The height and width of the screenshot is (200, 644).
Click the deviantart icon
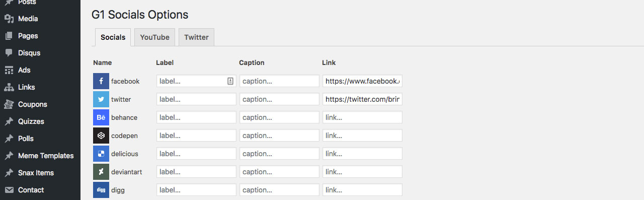coord(101,172)
